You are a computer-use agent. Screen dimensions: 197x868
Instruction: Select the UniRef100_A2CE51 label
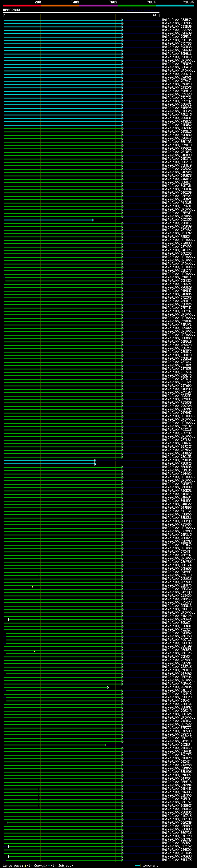click(177, 491)
